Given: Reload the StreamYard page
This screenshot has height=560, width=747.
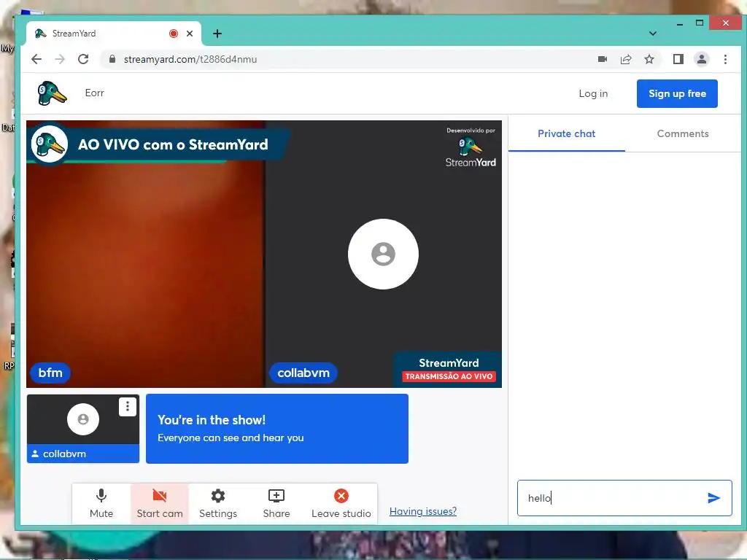Looking at the screenshot, I should [x=83, y=59].
